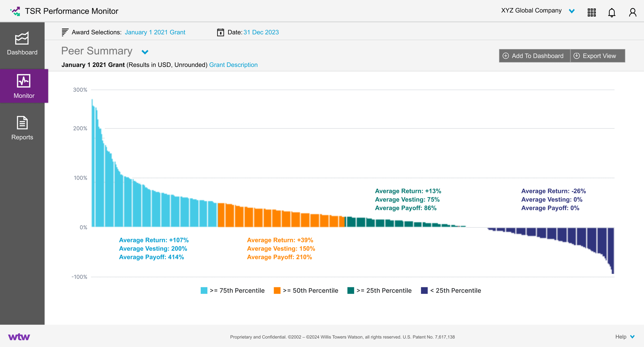The width and height of the screenshot is (644, 347).
Task: Click the January 1 2021 Grant link
Action: tap(155, 32)
